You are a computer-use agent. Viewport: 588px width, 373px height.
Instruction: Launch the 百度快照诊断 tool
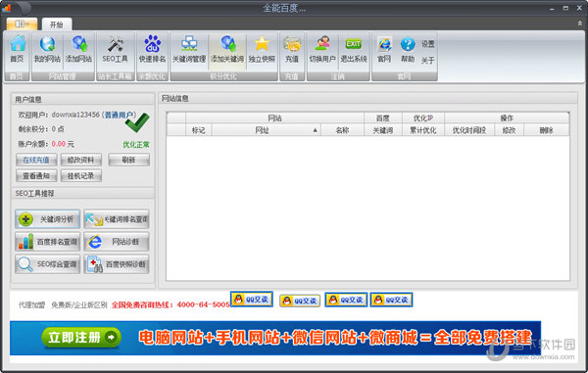pos(117,264)
